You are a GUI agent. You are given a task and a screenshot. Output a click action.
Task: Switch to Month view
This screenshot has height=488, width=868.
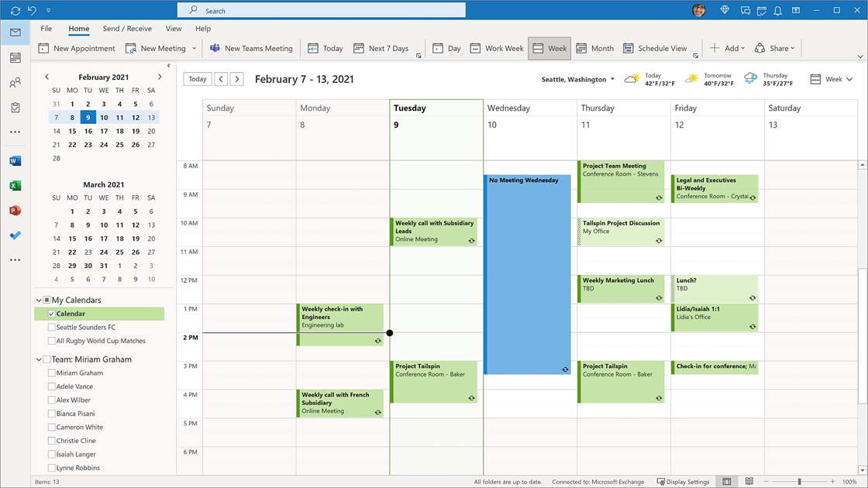[595, 48]
